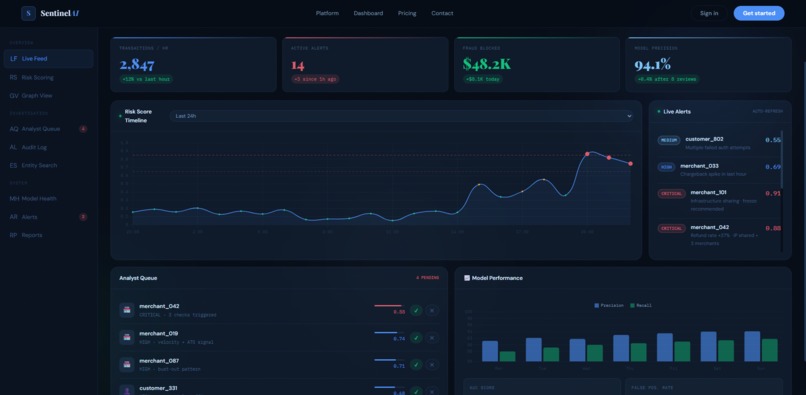Screen dimensions: 806x395
Task: Open Entity Search in the sidebar
Action: click(48, 166)
